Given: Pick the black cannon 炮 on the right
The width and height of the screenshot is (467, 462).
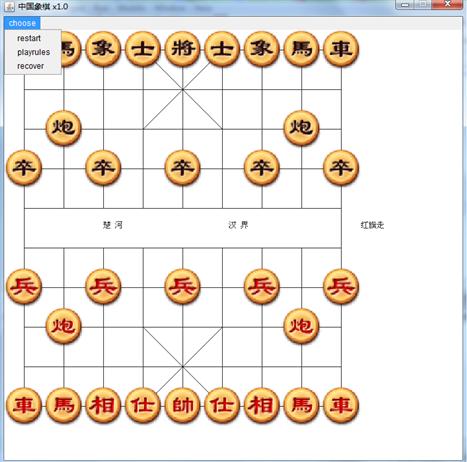Looking at the screenshot, I should (x=301, y=128).
